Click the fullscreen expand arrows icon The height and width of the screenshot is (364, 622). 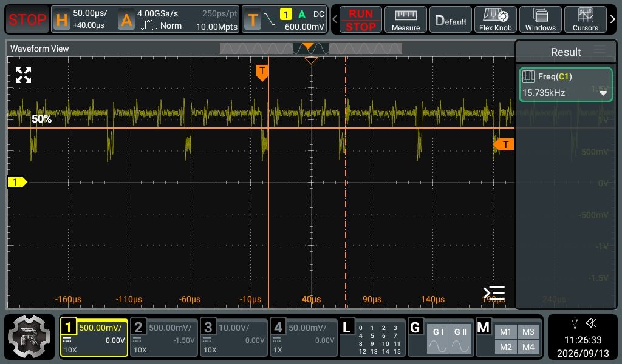(x=24, y=75)
